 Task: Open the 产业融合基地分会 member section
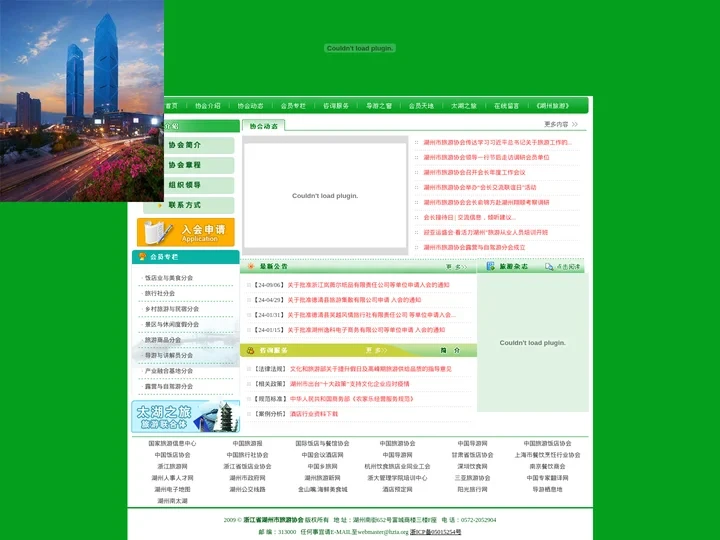click(x=169, y=371)
